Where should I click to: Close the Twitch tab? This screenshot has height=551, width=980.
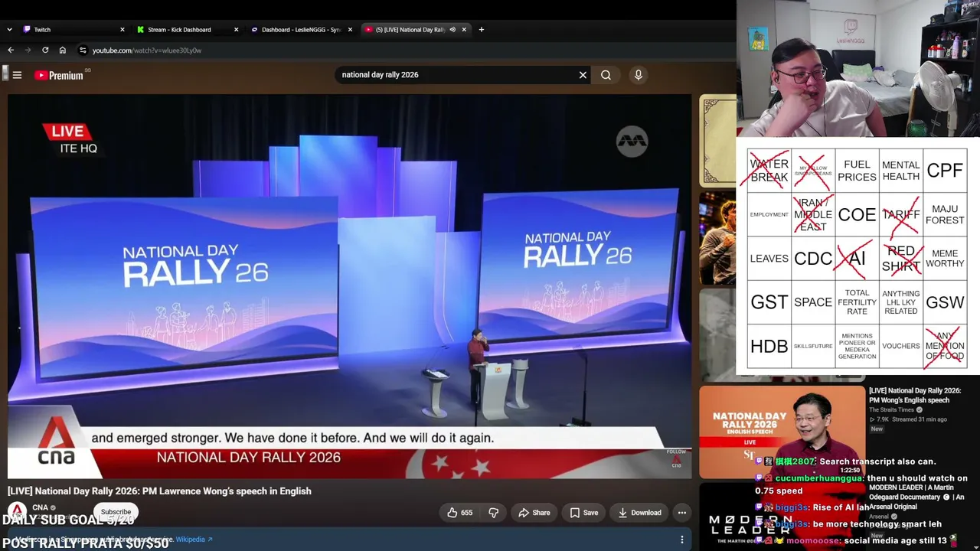(x=122, y=30)
